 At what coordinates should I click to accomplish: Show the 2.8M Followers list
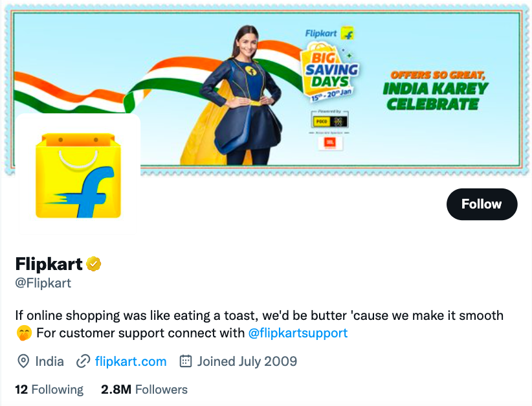[x=144, y=389]
